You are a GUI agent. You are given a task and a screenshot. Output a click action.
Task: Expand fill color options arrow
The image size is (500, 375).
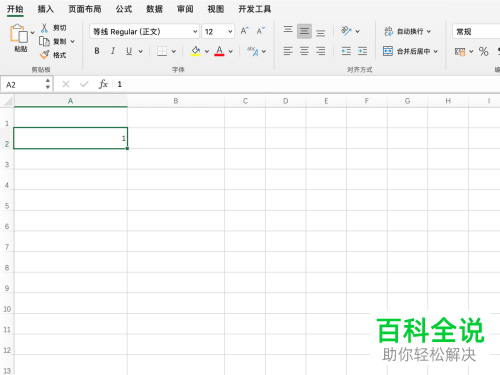[207, 51]
